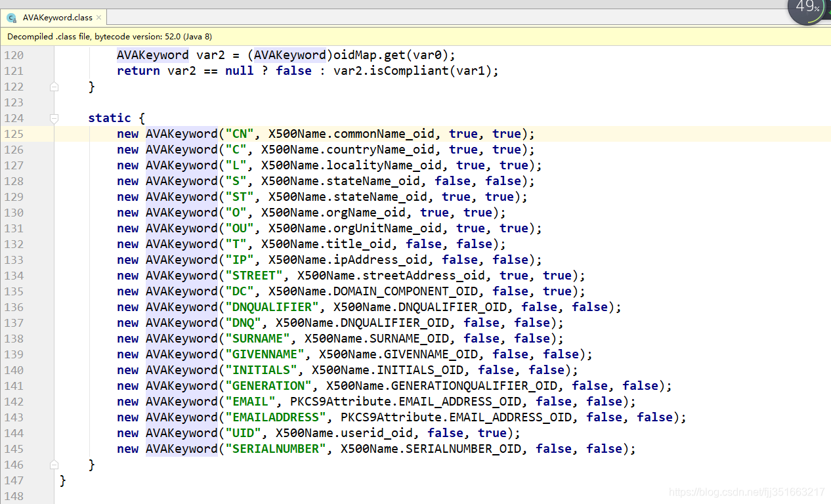Click the static keyword on line 124
The height and width of the screenshot is (504, 831).
tap(110, 118)
